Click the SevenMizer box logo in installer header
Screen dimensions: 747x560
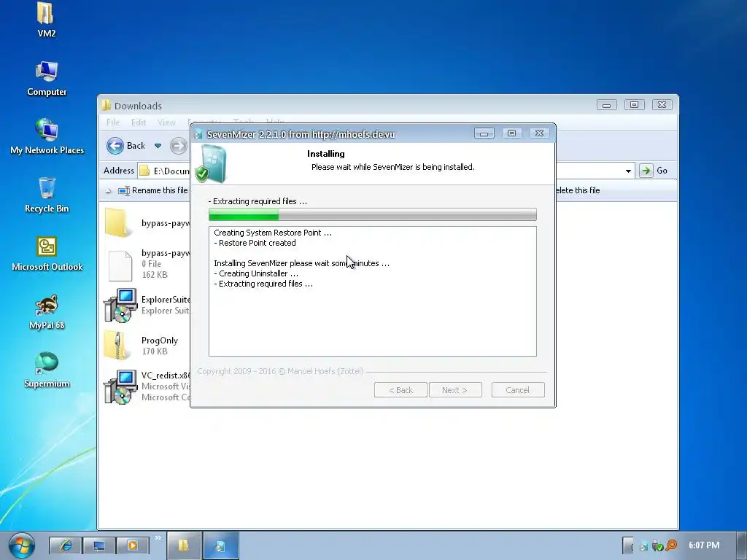click(x=211, y=164)
